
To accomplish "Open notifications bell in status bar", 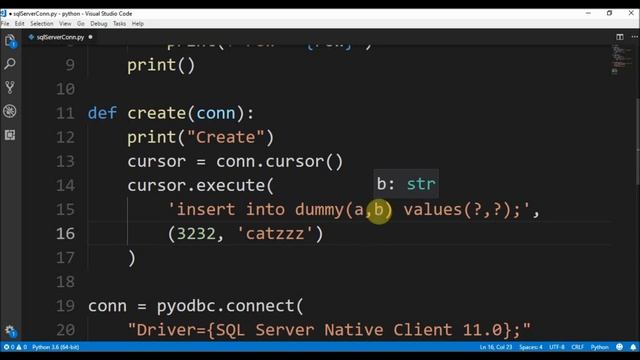I will coord(633,347).
